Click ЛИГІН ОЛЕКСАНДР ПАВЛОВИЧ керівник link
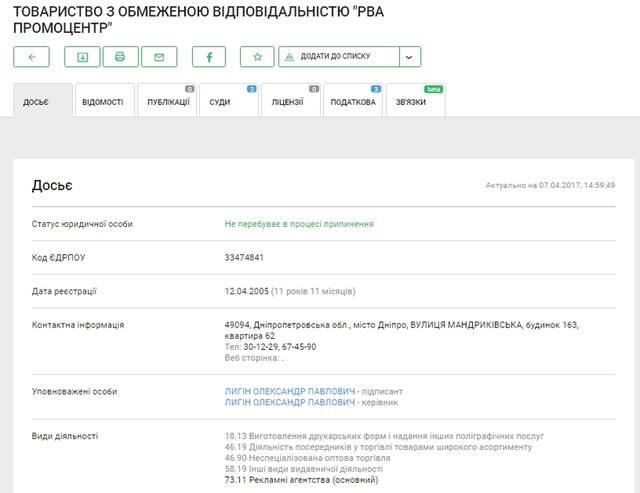The height and width of the screenshot is (493, 640). (290, 401)
